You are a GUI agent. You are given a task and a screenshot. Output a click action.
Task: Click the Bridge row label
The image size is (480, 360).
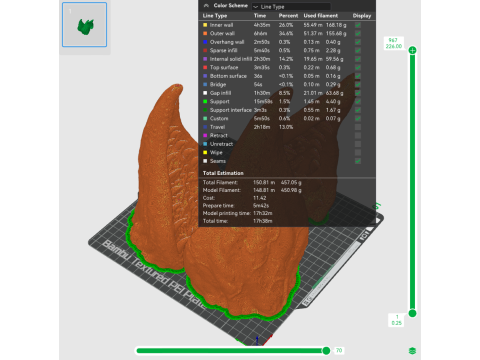(218, 84)
